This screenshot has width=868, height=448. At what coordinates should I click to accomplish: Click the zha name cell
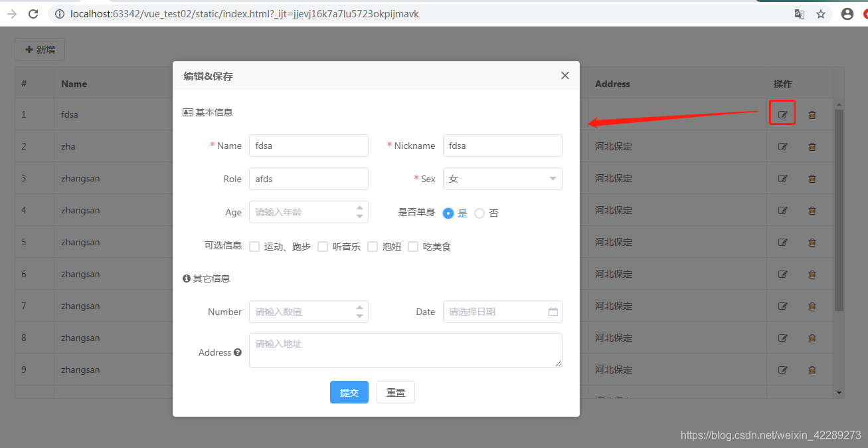point(68,146)
